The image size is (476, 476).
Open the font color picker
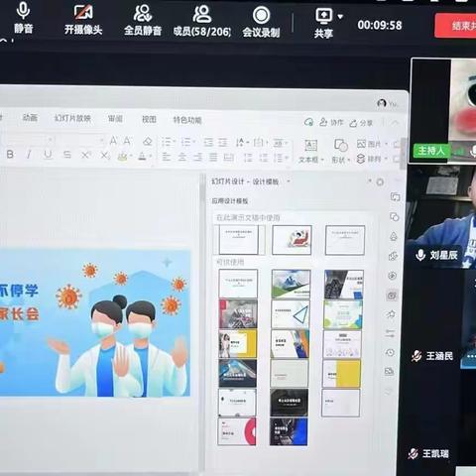pos(145,156)
